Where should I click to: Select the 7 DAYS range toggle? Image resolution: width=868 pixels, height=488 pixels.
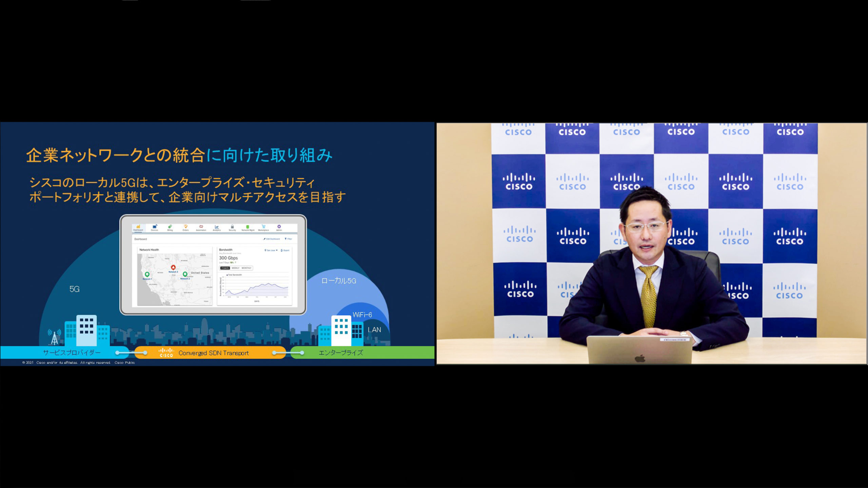coord(225,268)
